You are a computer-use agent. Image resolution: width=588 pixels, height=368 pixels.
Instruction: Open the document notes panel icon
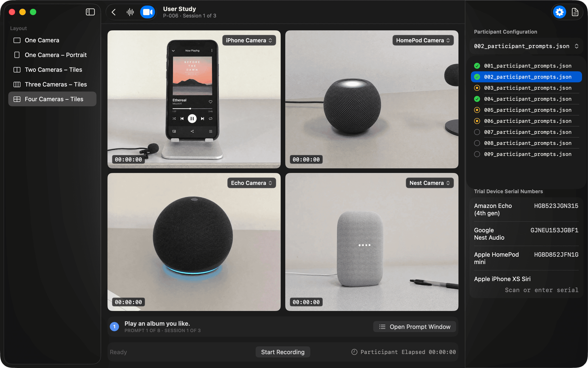(575, 12)
